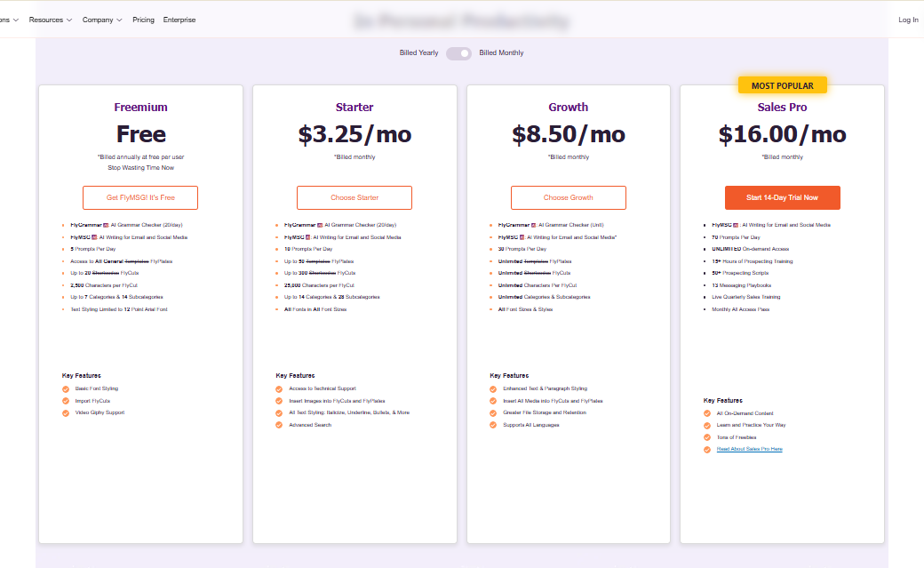Expand the Resources dropdown menu
Image resolution: width=924 pixels, height=568 pixels.
coord(50,20)
